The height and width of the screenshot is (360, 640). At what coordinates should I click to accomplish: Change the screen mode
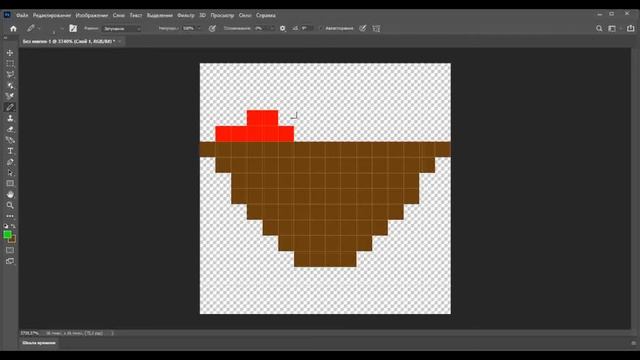(x=10, y=261)
